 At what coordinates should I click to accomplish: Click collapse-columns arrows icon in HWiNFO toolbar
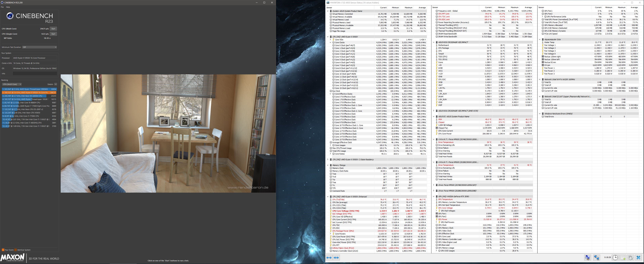tap(337, 257)
